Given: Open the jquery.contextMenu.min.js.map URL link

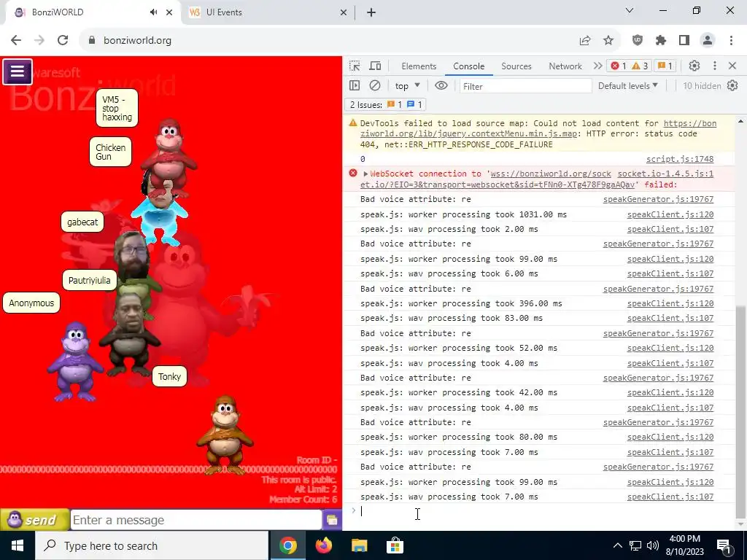Looking at the screenshot, I should coord(538,128).
